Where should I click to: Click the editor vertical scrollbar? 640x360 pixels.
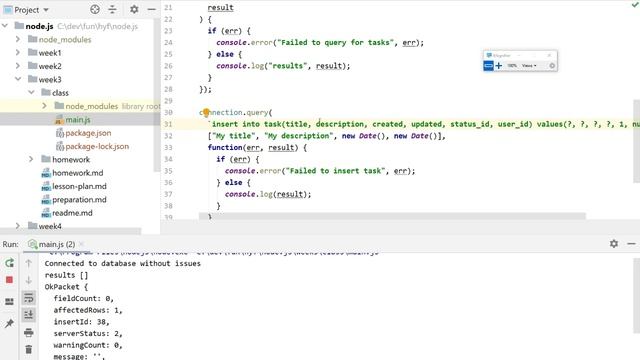coord(636,141)
